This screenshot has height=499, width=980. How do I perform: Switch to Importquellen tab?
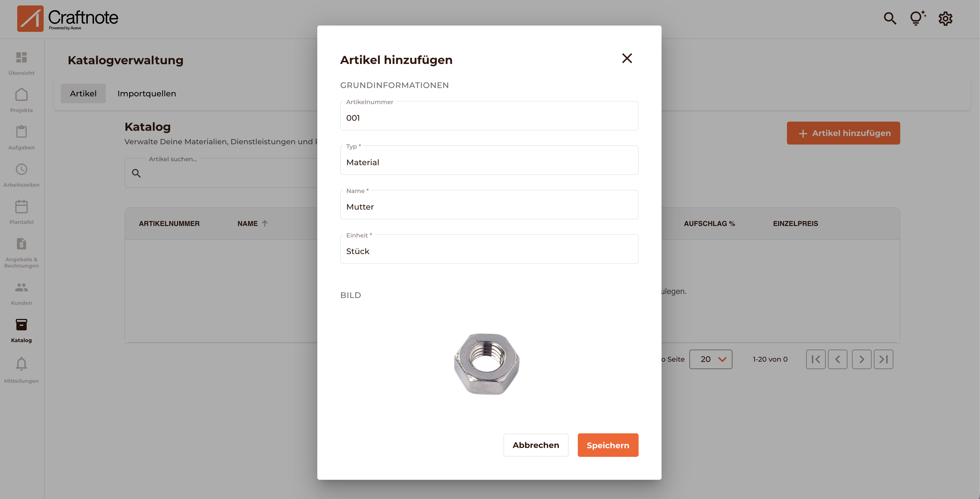pyautogui.click(x=147, y=93)
